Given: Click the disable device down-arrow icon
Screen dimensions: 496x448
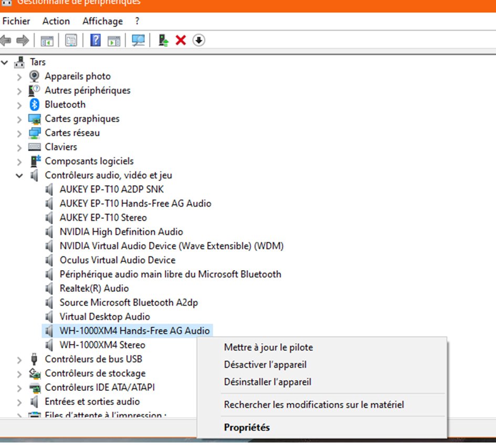Looking at the screenshot, I should point(198,40).
